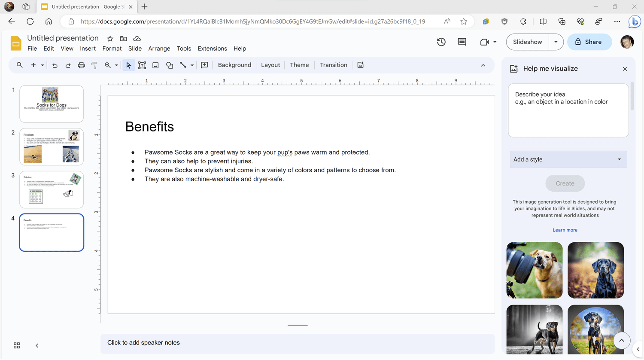Add a comment using the toolbar icon
This screenshot has height=360, width=644.
point(204,65)
